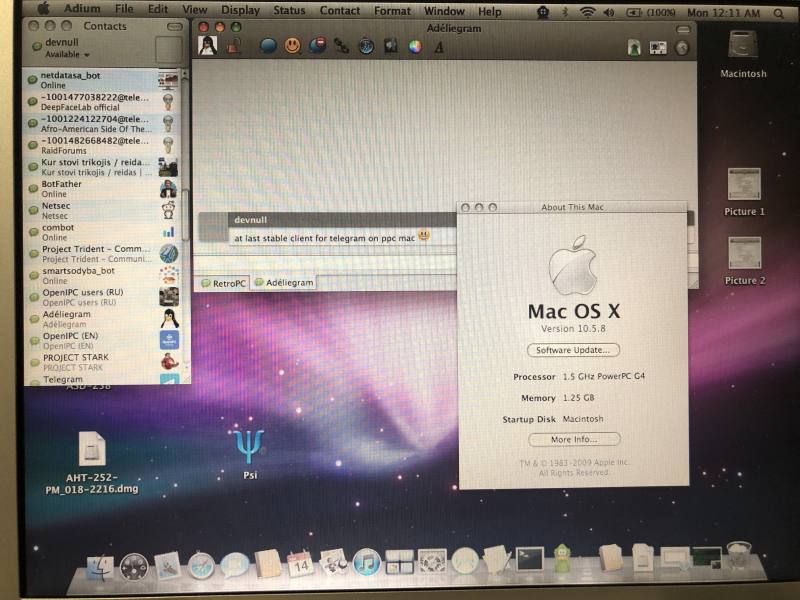
Task: Open Finder from the Dock
Action: [x=100, y=568]
